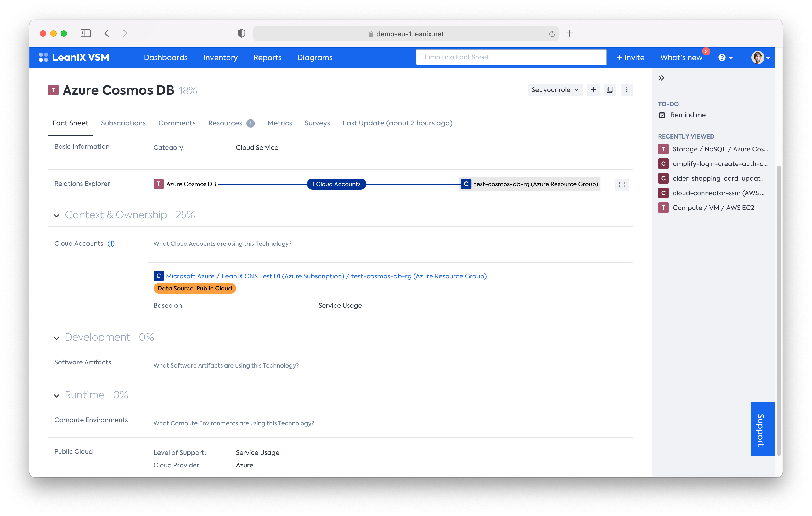Open the Inventory navigation menu item
The height and width of the screenshot is (516, 812).
point(220,57)
